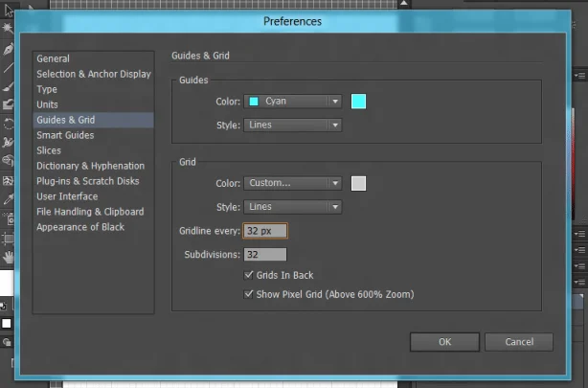Click the Subdivisions input field
The image size is (588, 388).
pos(265,255)
